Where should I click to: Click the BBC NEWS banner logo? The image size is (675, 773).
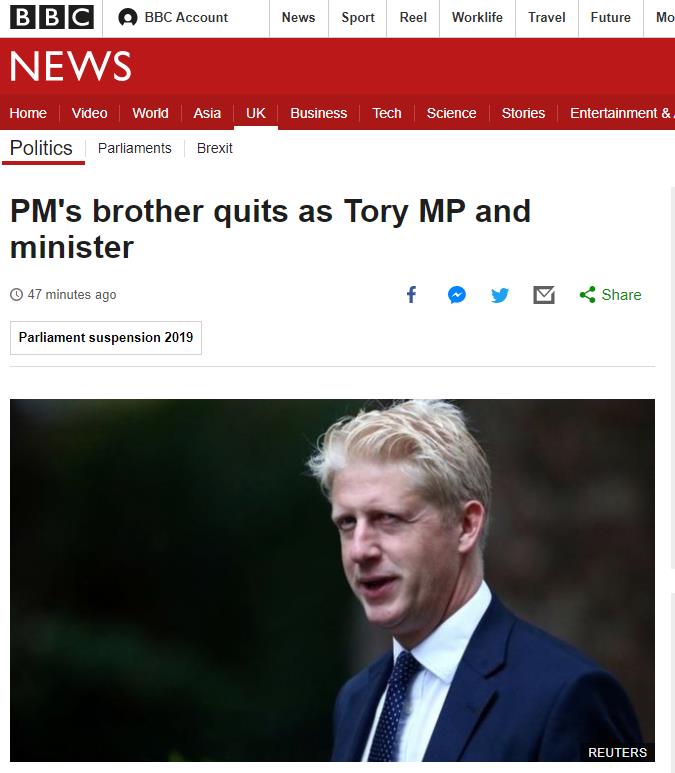(71, 66)
